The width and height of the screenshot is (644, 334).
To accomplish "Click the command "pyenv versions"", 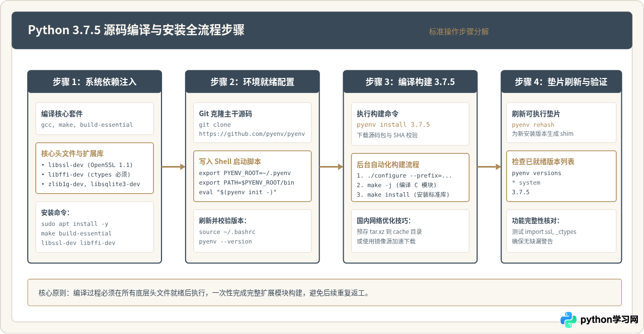I will [x=536, y=173].
